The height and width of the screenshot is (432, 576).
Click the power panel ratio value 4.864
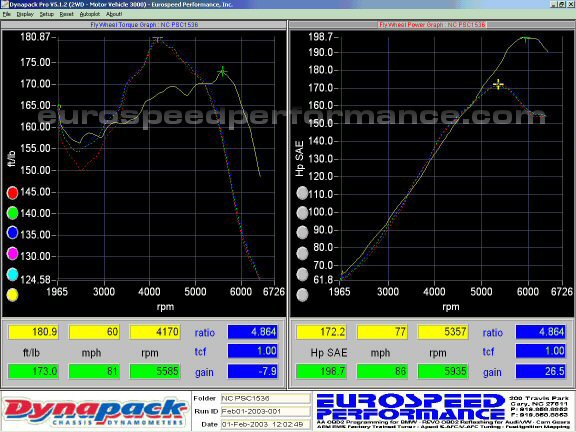(x=541, y=332)
